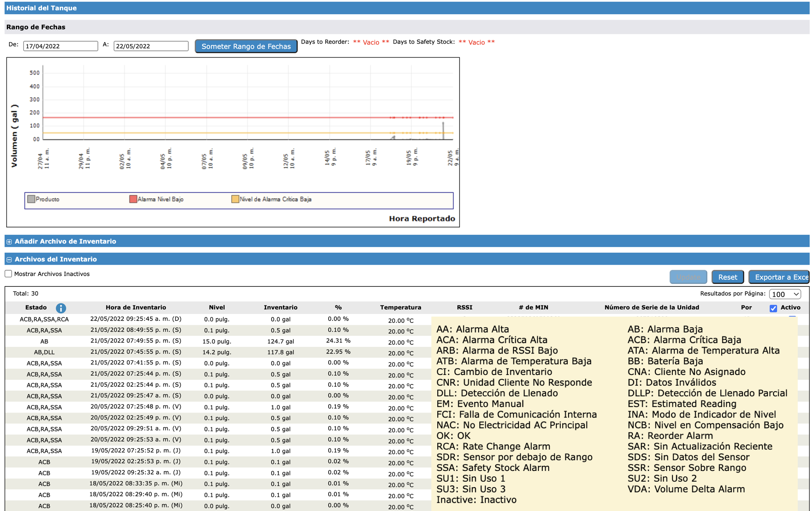Viewport: 812px width, 511px height.
Task: Sort by the Estado column header
Action: [36, 307]
